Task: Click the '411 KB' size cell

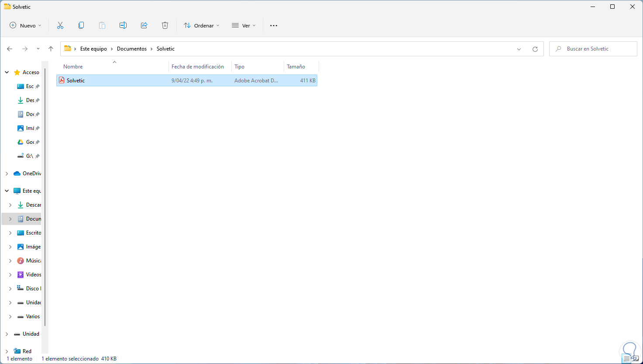Action: (x=308, y=81)
